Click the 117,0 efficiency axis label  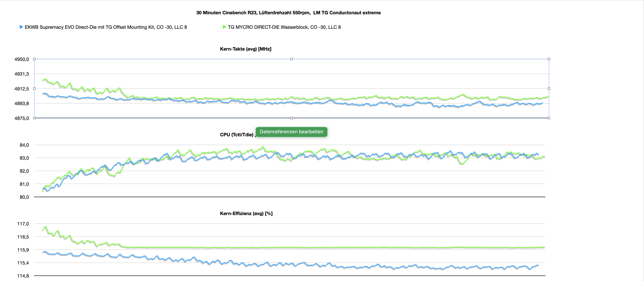[23, 224]
